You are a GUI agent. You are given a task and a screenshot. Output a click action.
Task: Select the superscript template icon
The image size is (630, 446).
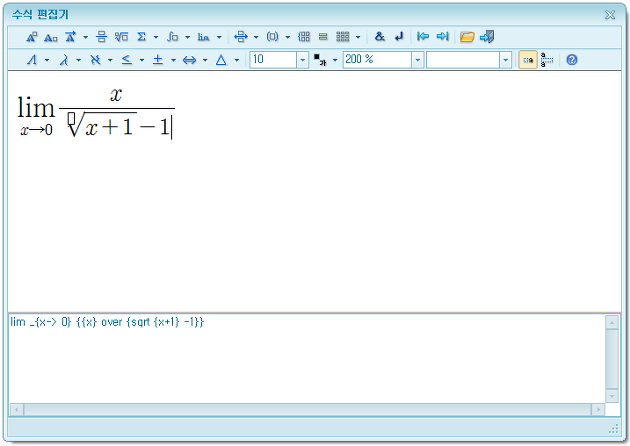pos(31,37)
